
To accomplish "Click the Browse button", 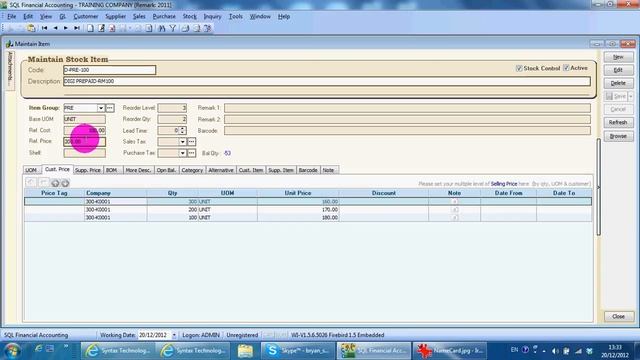I will coord(618,136).
